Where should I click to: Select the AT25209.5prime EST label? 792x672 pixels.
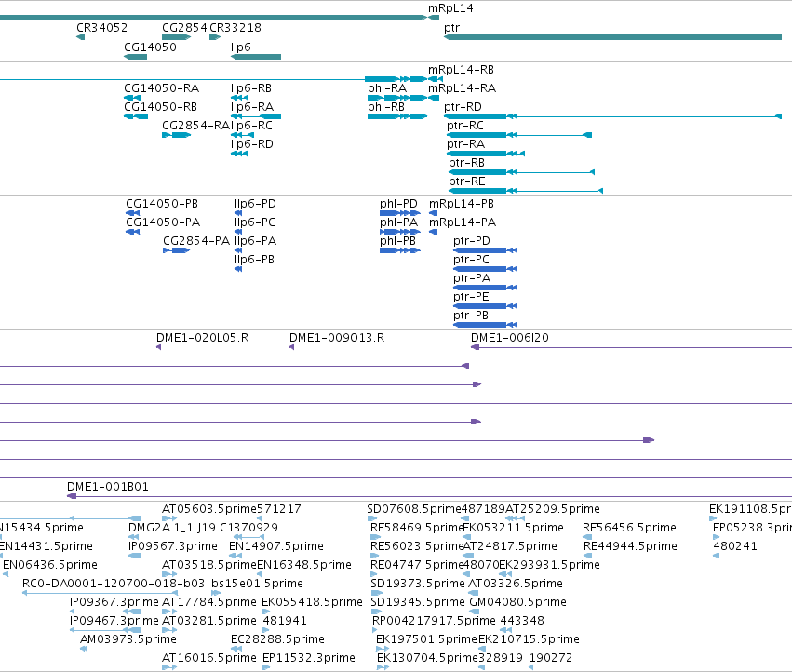[553, 509]
